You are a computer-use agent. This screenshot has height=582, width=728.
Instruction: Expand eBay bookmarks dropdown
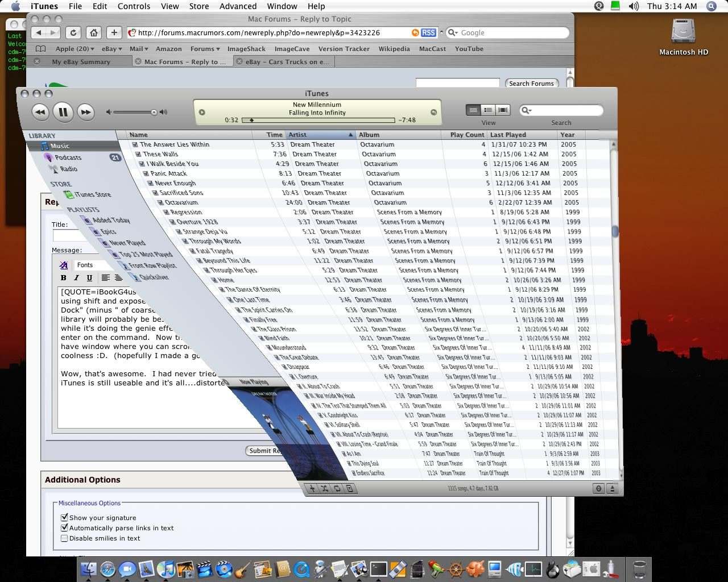coord(111,49)
